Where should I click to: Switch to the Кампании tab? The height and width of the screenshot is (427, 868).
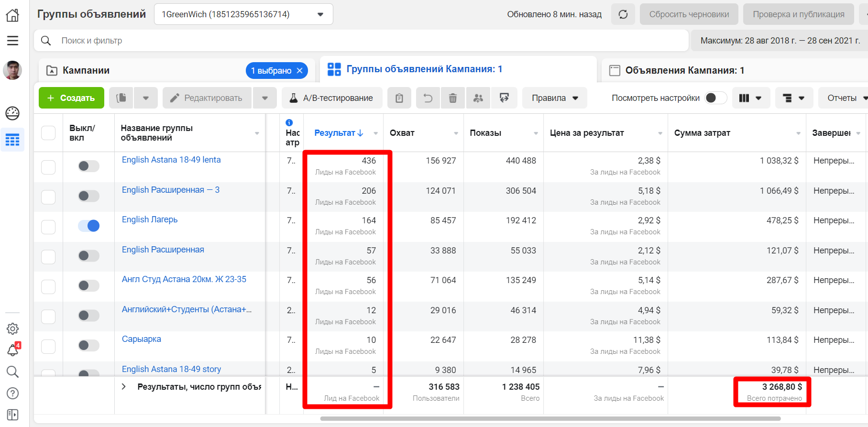click(86, 70)
